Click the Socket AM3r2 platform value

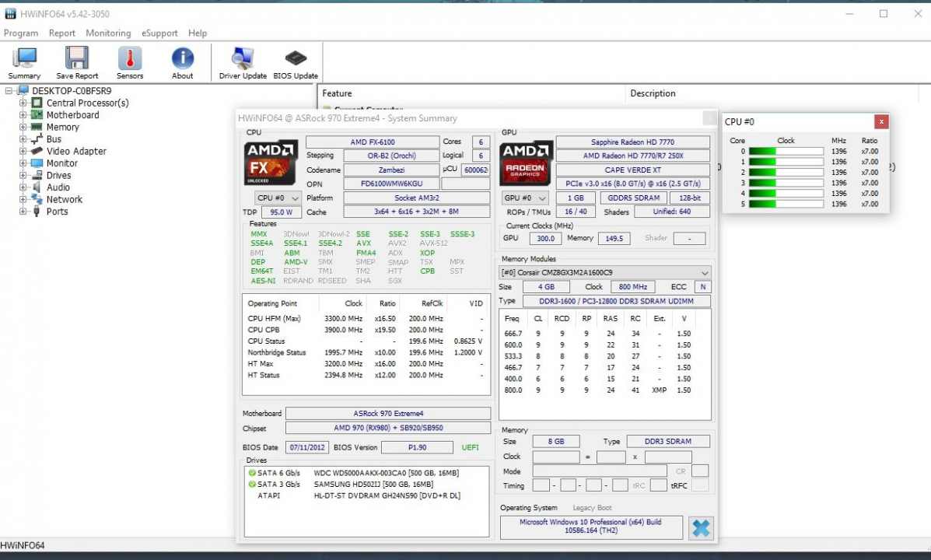click(x=417, y=198)
